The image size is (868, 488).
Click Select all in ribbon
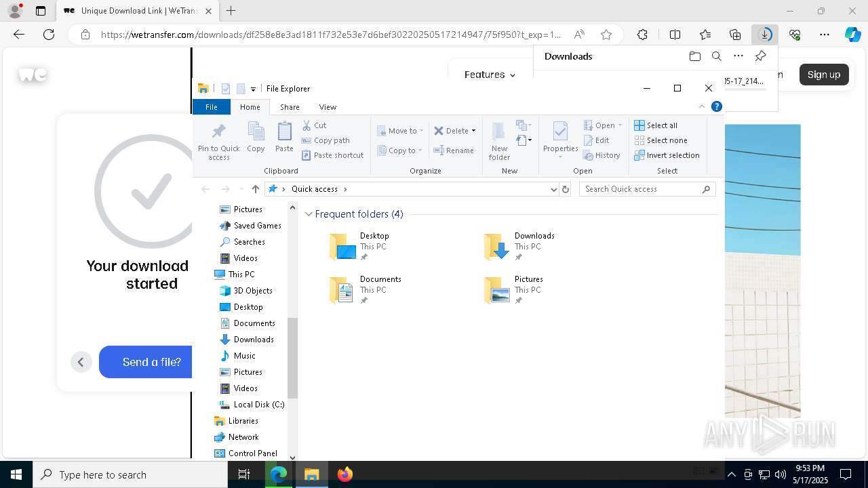coord(656,125)
